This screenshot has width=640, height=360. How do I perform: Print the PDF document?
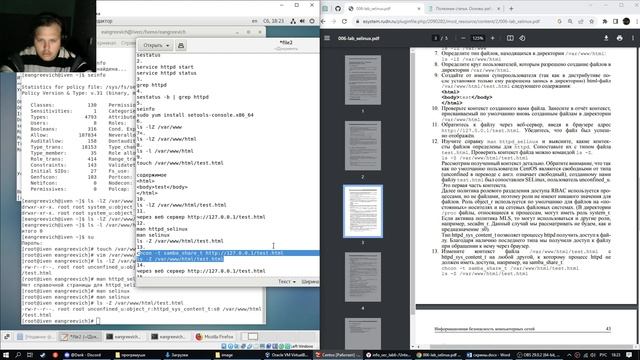coord(620,38)
